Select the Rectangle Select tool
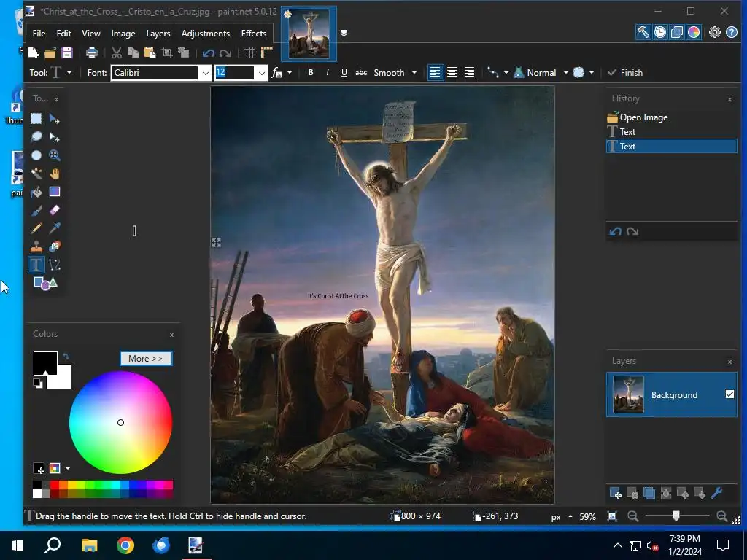This screenshot has width=747, height=560. (36, 119)
